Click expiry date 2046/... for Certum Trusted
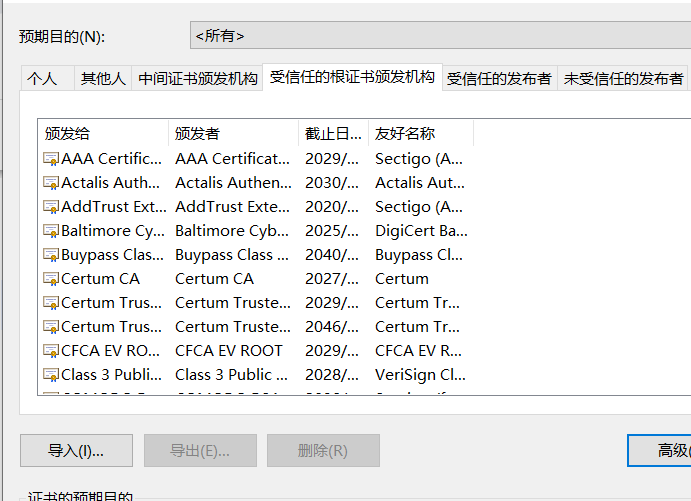The width and height of the screenshot is (691, 501). pos(332,327)
